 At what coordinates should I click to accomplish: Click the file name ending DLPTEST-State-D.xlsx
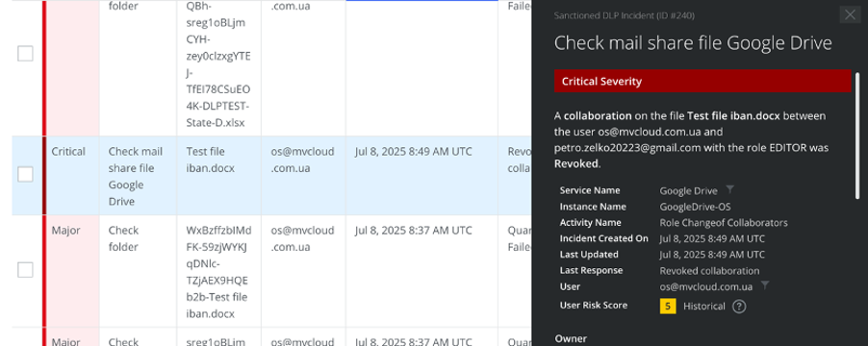[x=218, y=64]
